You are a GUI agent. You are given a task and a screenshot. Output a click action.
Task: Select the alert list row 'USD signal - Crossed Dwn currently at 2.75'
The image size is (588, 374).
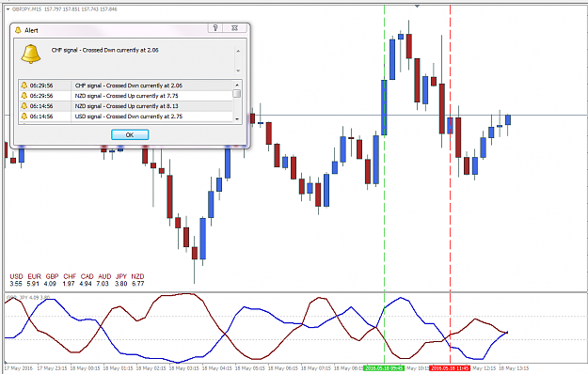(126, 117)
